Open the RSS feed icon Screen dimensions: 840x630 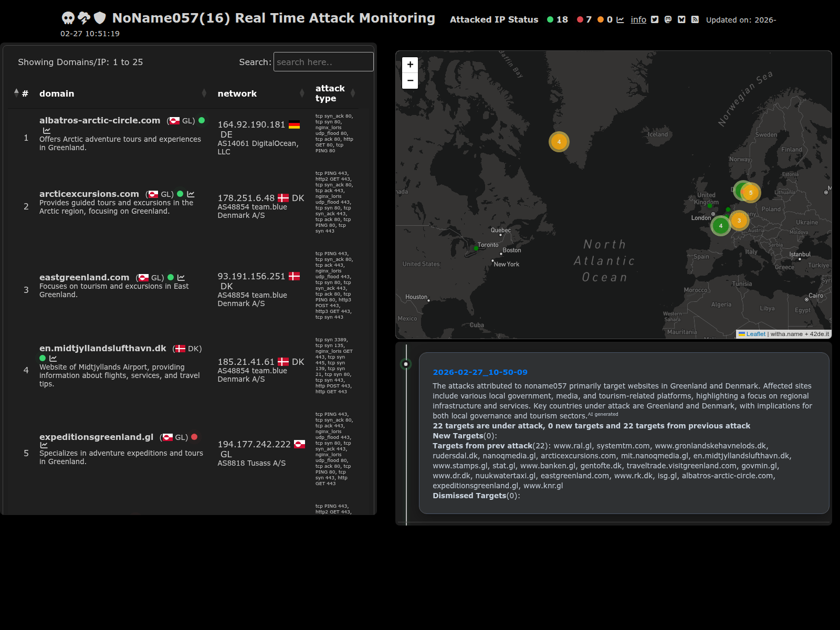pyautogui.click(x=695, y=19)
